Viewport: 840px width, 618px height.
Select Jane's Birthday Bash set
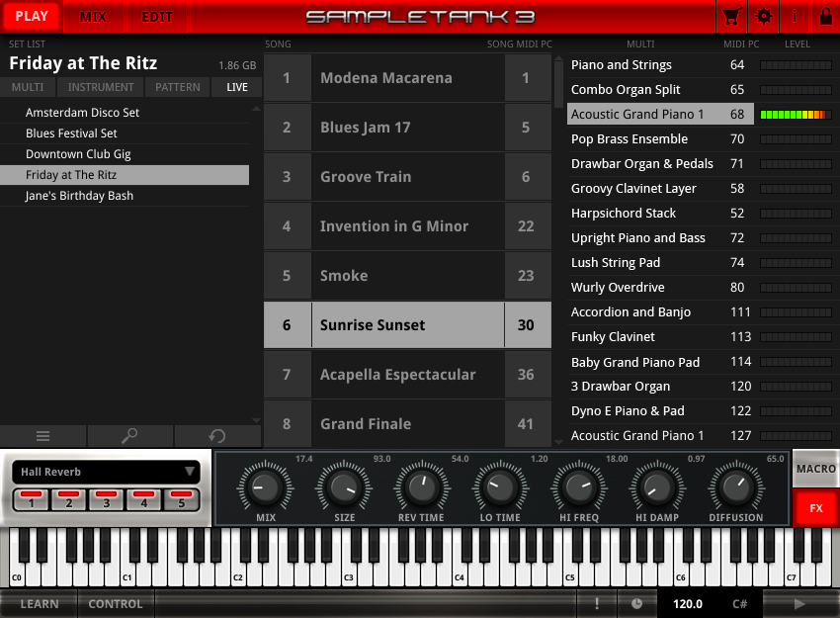125,196
